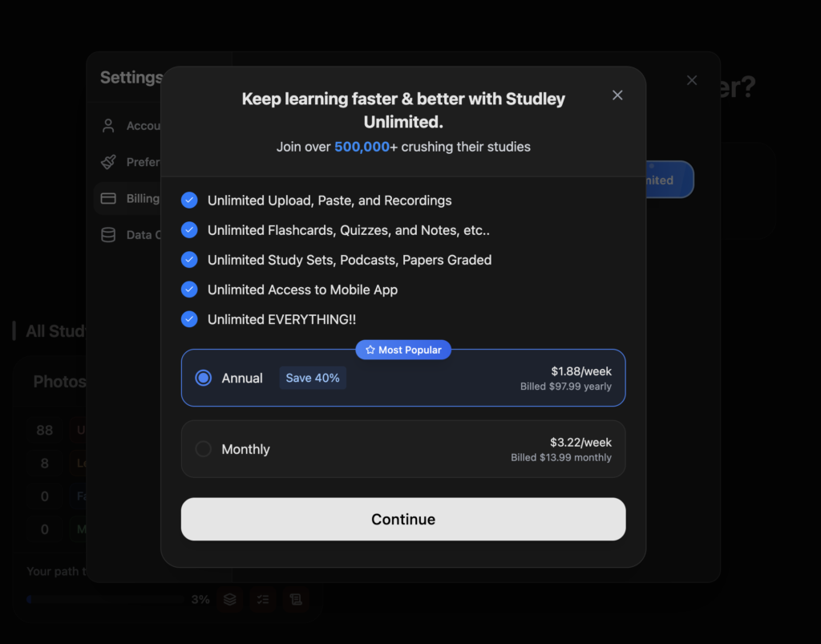The height and width of the screenshot is (644, 821).
Task: Click the 500,000+ link in the subtitle
Action: point(361,147)
